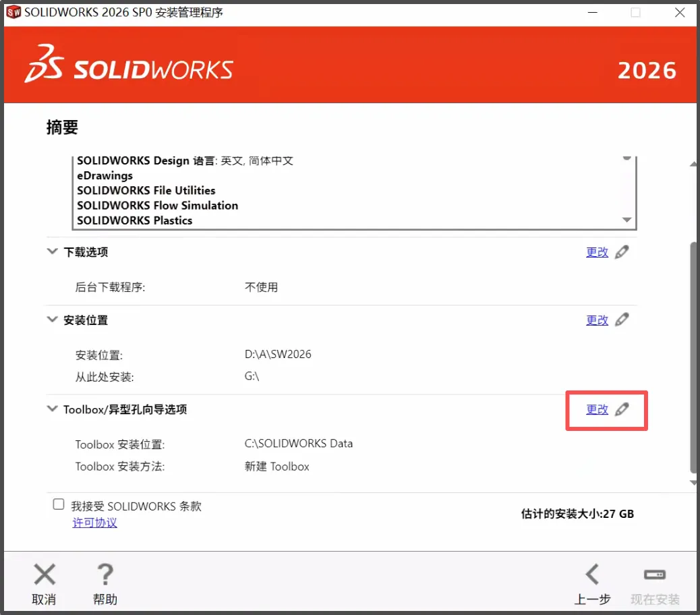Select SOLIDWORKS Flow Simulation row
The height and width of the screenshot is (615, 700).
[x=158, y=205]
